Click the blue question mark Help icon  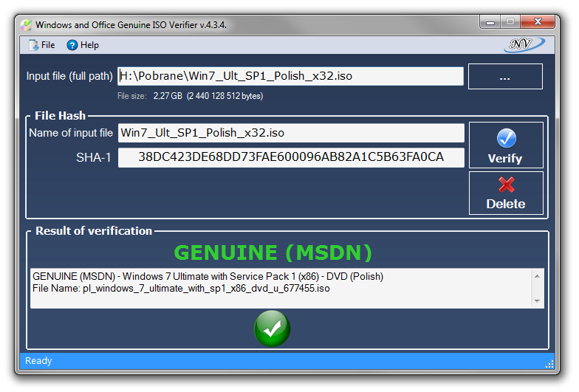pyautogui.click(x=72, y=45)
